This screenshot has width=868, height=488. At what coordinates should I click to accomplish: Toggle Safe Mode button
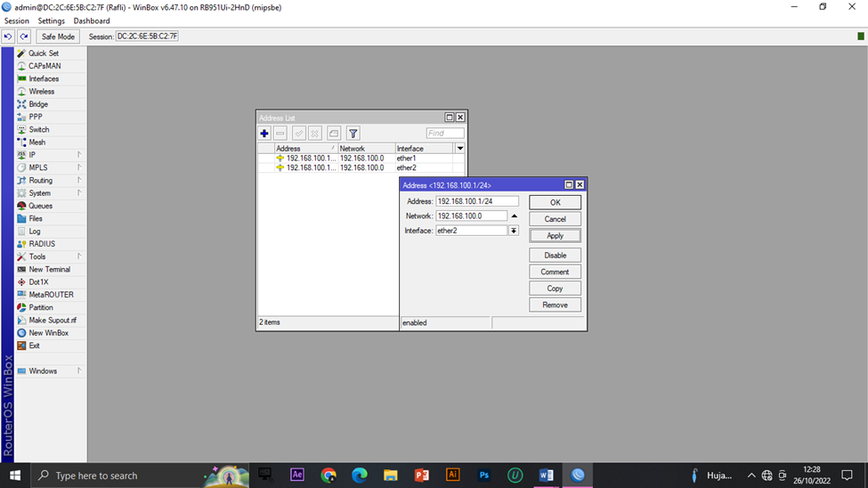pyautogui.click(x=58, y=37)
